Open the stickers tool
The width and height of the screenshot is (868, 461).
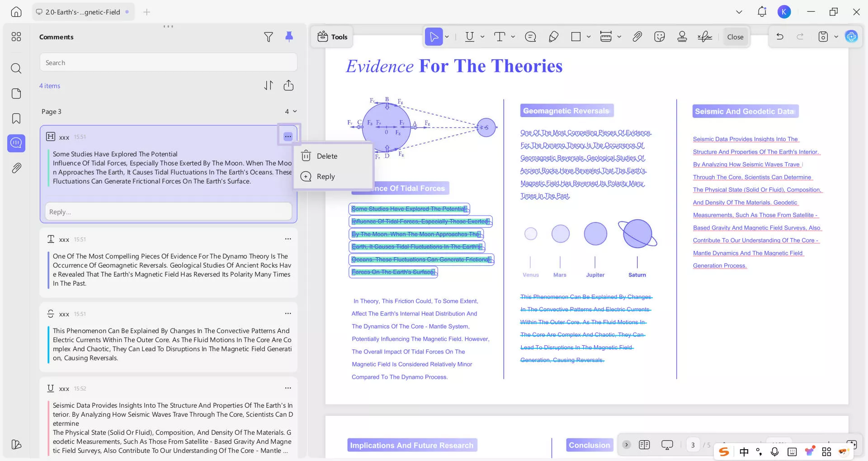click(660, 37)
